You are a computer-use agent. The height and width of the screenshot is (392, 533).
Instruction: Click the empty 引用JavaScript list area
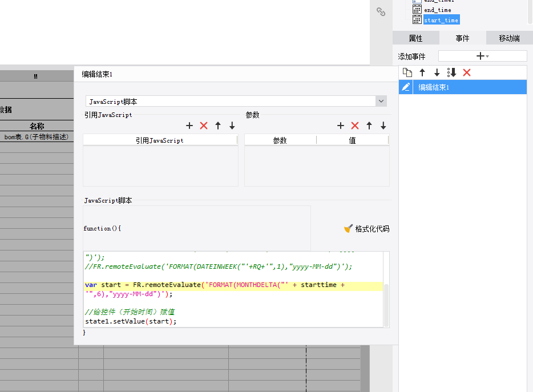click(160, 166)
